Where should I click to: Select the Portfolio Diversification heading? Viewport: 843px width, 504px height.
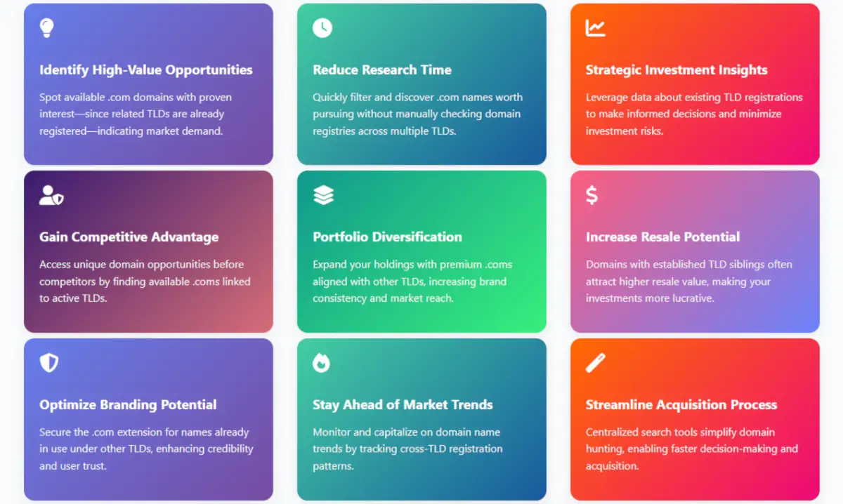(387, 237)
